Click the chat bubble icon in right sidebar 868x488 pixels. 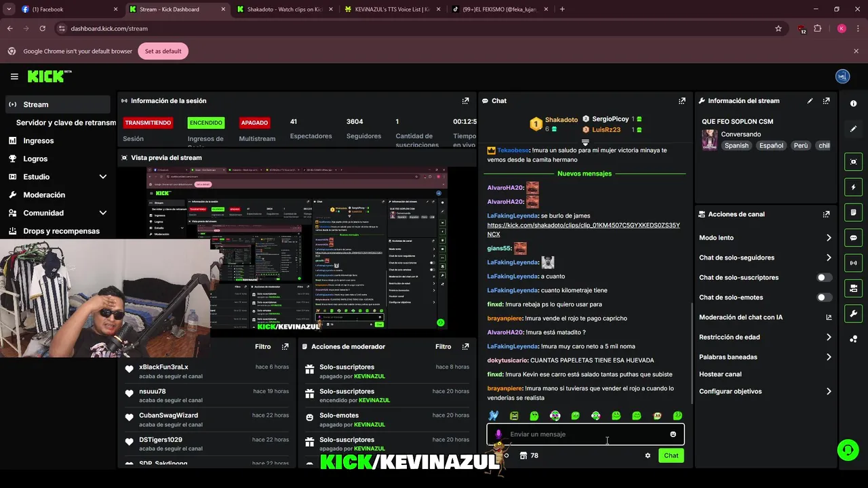pyautogui.click(x=853, y=238)
